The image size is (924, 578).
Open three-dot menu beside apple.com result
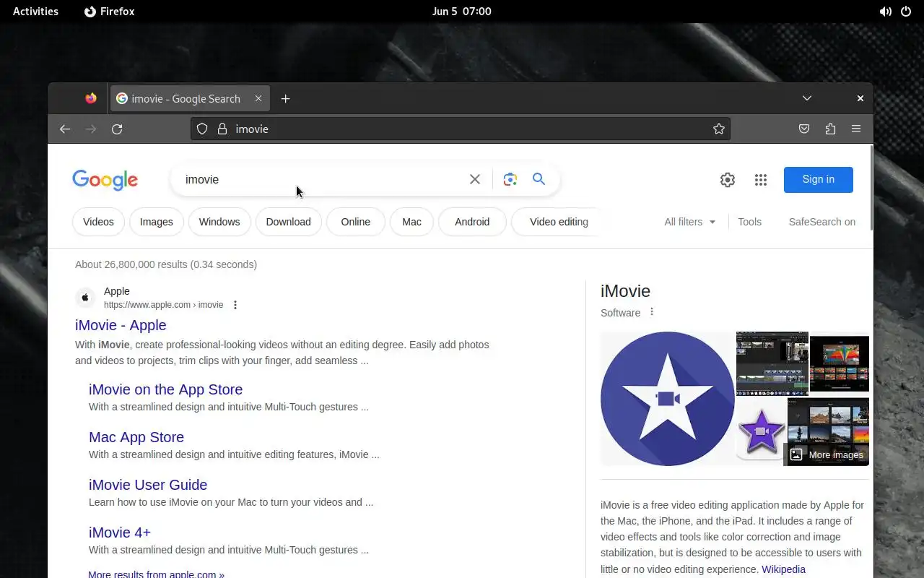(x=235, y=305)
